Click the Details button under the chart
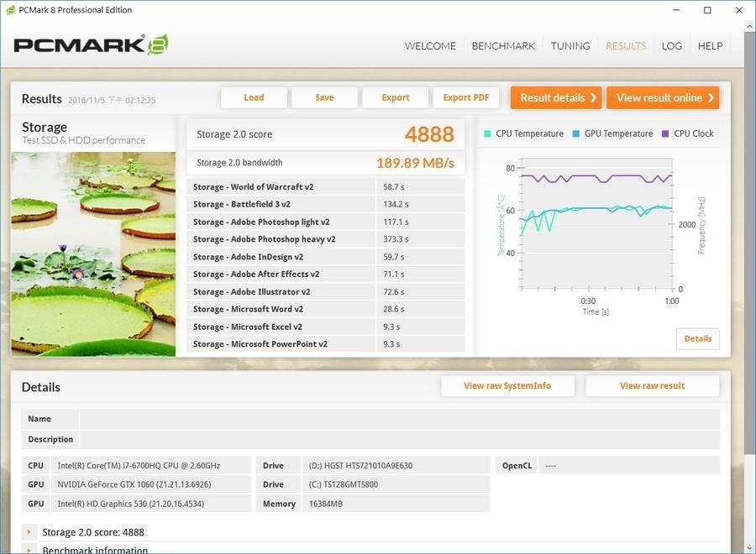This screenshot has height=554, width=756. pyautogui.click(x=698, y=338)
